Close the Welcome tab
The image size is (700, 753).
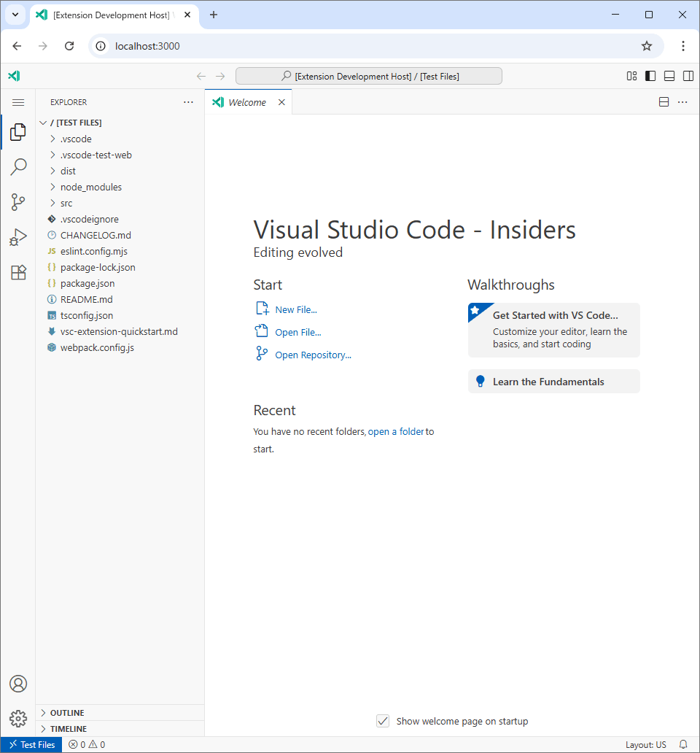point(281,102)
